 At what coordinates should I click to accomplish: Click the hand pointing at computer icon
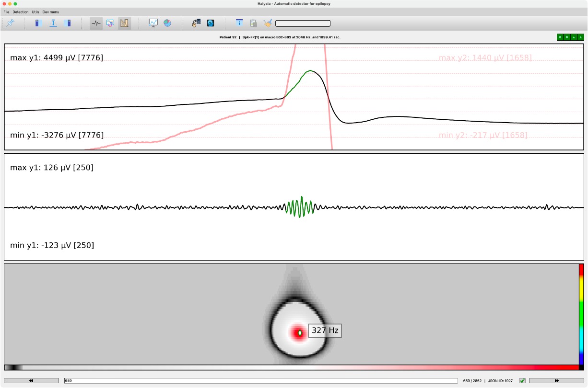(196, 23)
